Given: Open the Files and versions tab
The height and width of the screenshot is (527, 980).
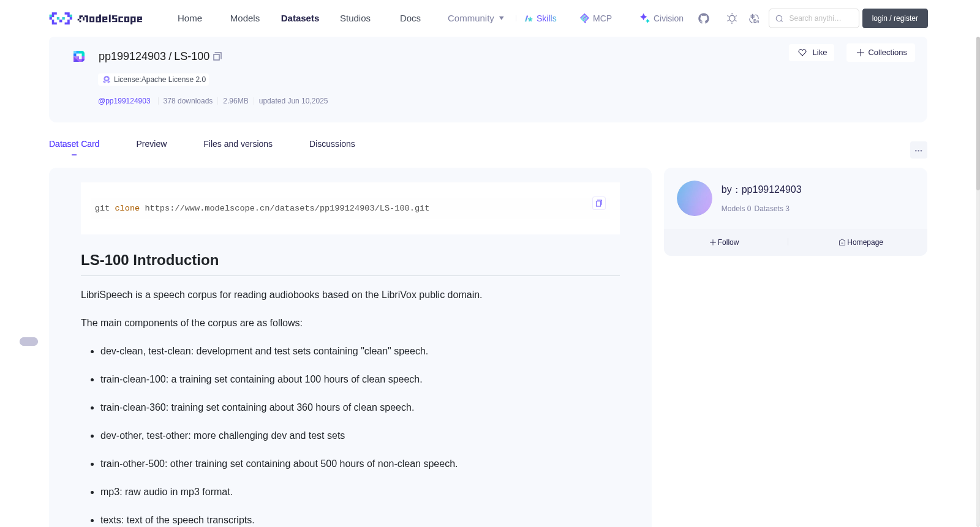Looking at the screenshot, I should (238, 144).
